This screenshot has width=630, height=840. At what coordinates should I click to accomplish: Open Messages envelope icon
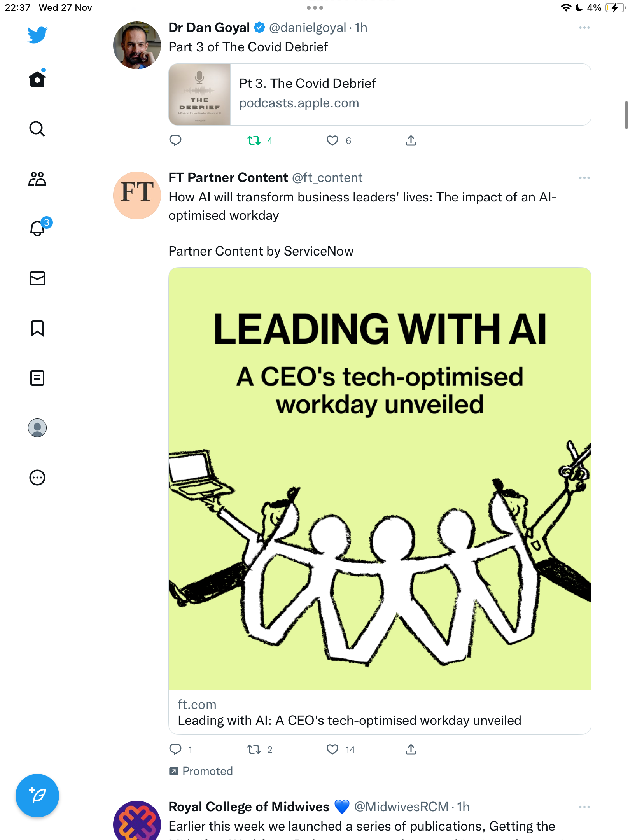(37, 278)
